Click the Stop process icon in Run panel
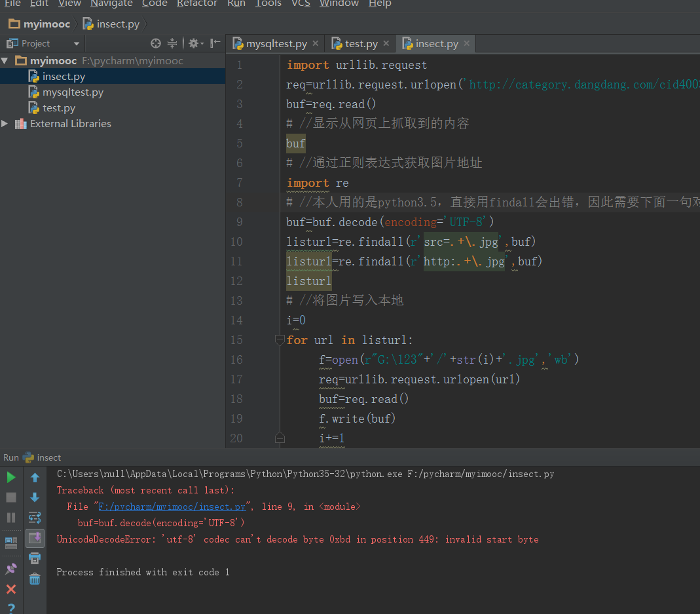Image resolution: width=700 pixels, height=614 pixels. pyautogui.click(x=10, y=497)
